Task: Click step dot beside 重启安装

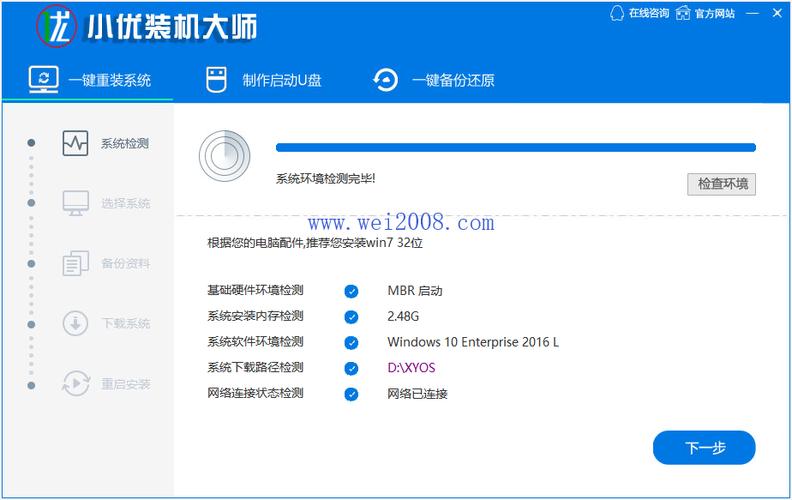Action: [x=31, y=385]
